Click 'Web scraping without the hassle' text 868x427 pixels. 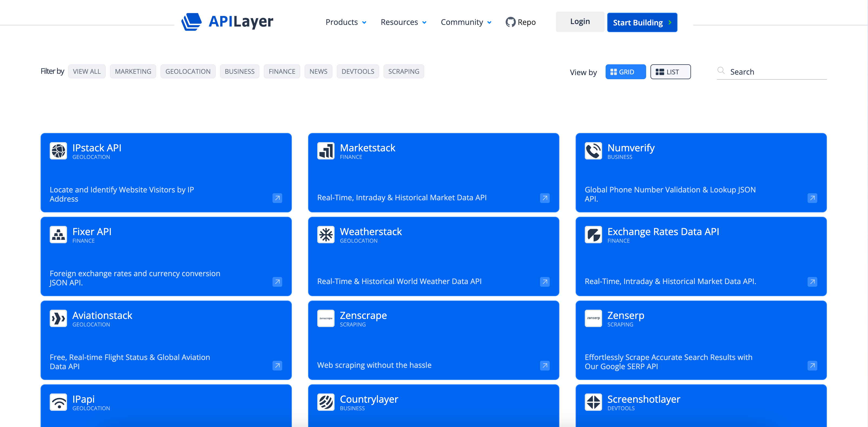click(374, 365)
